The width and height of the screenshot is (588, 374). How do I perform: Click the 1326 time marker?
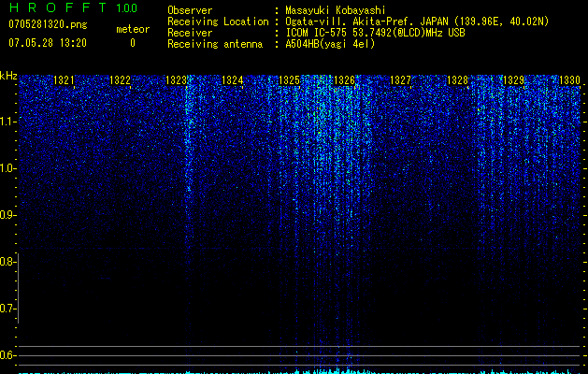tap(345, 80)
